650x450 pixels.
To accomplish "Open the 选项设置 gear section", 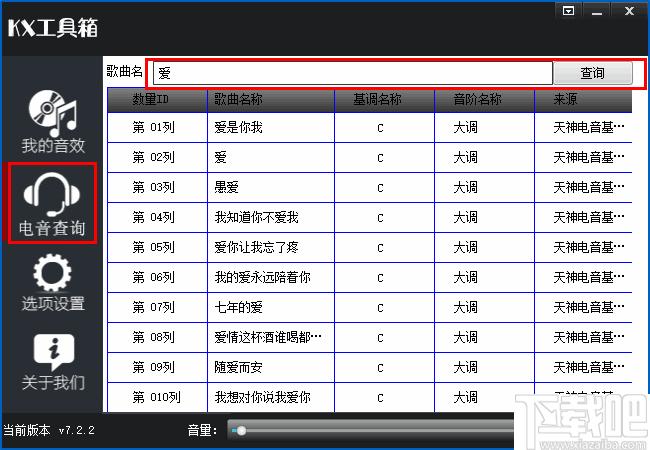I will [x=53, y=283].
